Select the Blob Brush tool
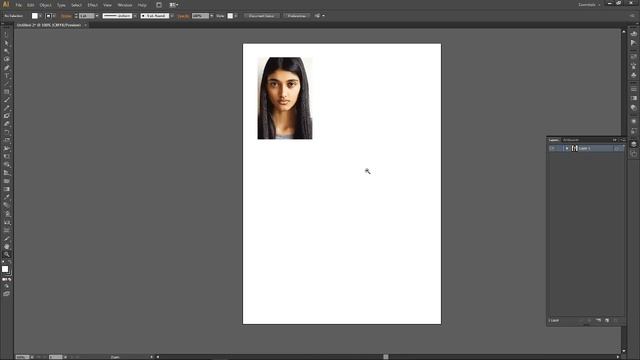640x360 pixels. [7, 116]
